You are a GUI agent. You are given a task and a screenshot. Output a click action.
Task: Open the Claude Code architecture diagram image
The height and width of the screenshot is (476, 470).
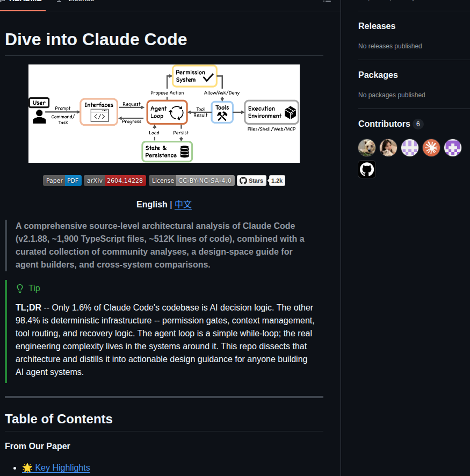pyautogui.click(x=164, y=113)
